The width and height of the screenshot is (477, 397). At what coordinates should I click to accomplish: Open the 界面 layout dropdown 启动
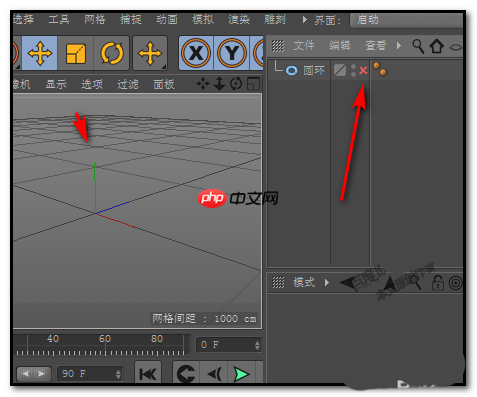pyautogui.click(x=406, y=20)
